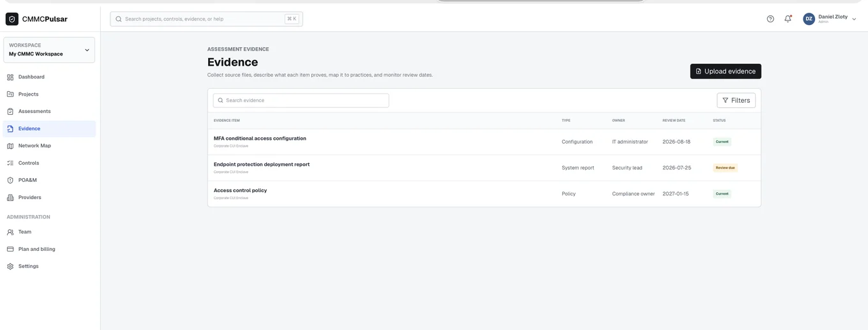Open Plan and billing
This screenshot has height=330, width=868.
click(x=49, y=250)
